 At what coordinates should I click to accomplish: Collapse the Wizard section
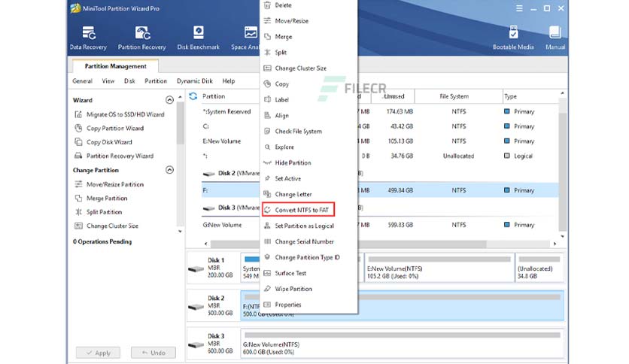coord(170,100)
